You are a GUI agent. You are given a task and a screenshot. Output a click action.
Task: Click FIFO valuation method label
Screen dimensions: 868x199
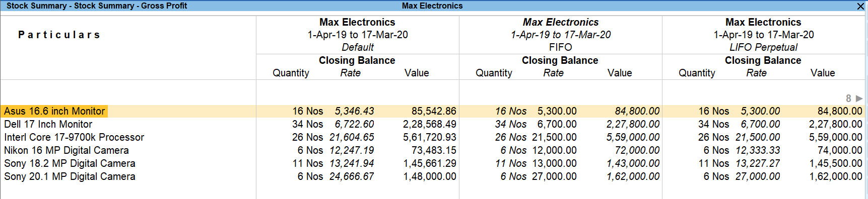click(561, 47)
